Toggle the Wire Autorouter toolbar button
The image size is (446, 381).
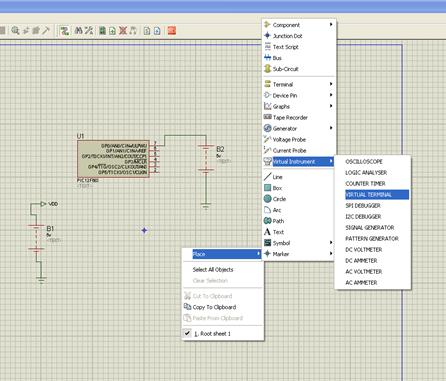(65, 31)
